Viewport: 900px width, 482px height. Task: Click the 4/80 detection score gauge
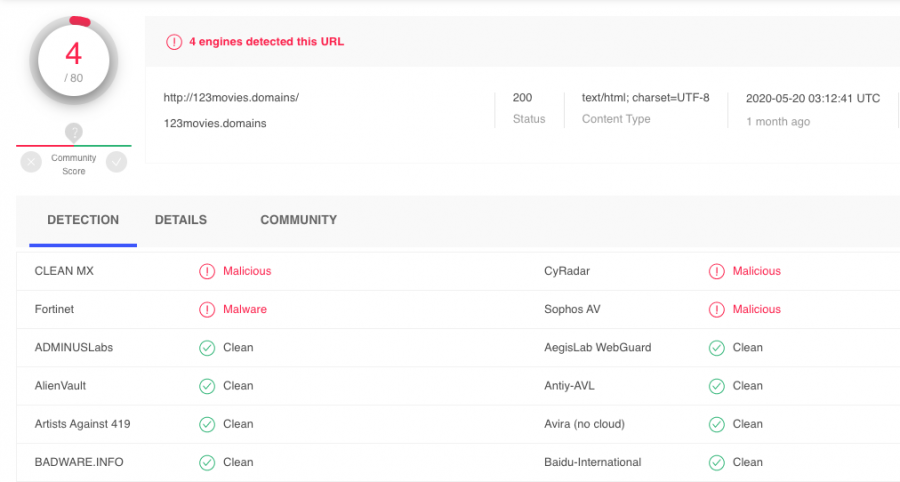73,61
